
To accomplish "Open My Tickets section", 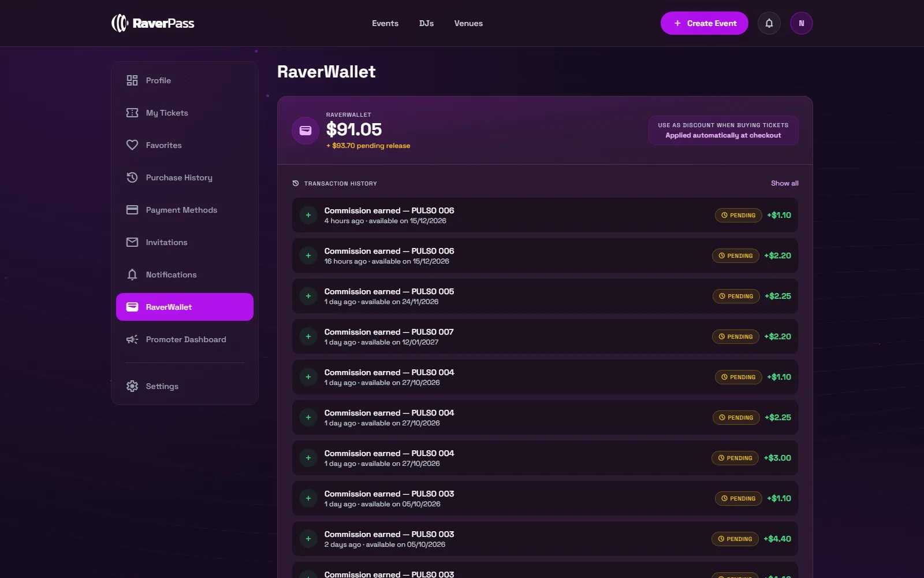I will coord(185,113).
